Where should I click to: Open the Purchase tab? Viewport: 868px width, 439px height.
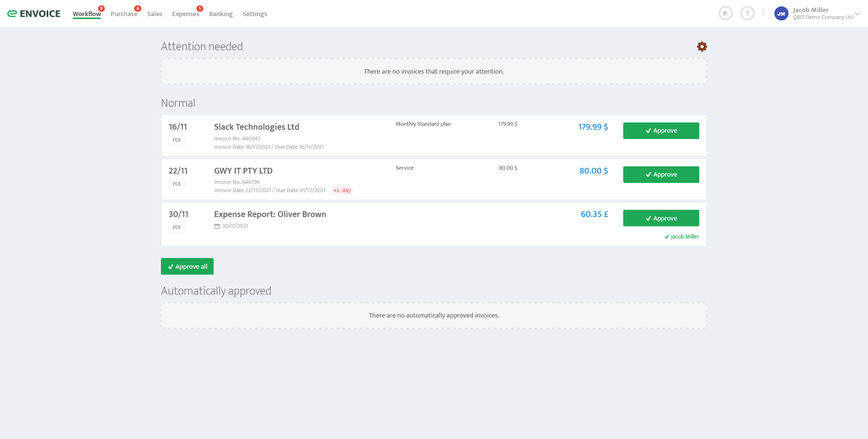[x=124, y=14]
